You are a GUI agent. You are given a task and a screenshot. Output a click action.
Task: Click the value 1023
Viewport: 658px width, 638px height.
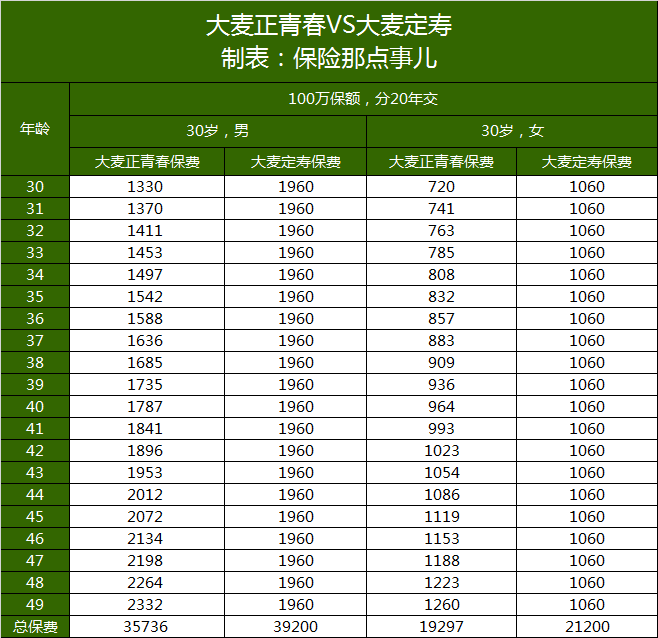click(441, 450)
